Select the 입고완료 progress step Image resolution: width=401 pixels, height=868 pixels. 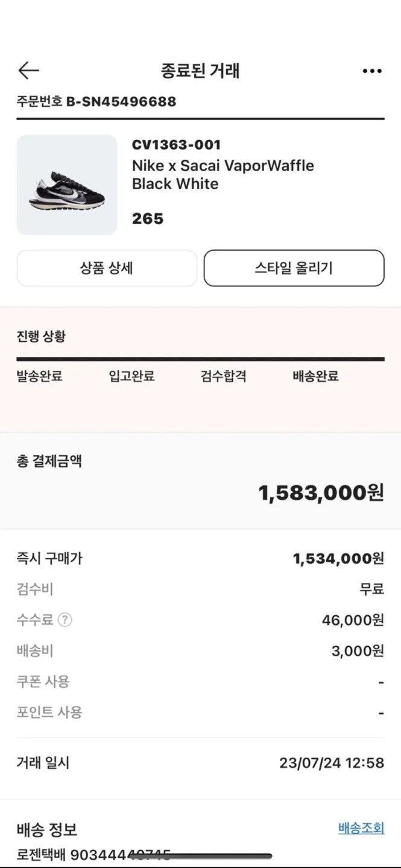click(132, 376)
